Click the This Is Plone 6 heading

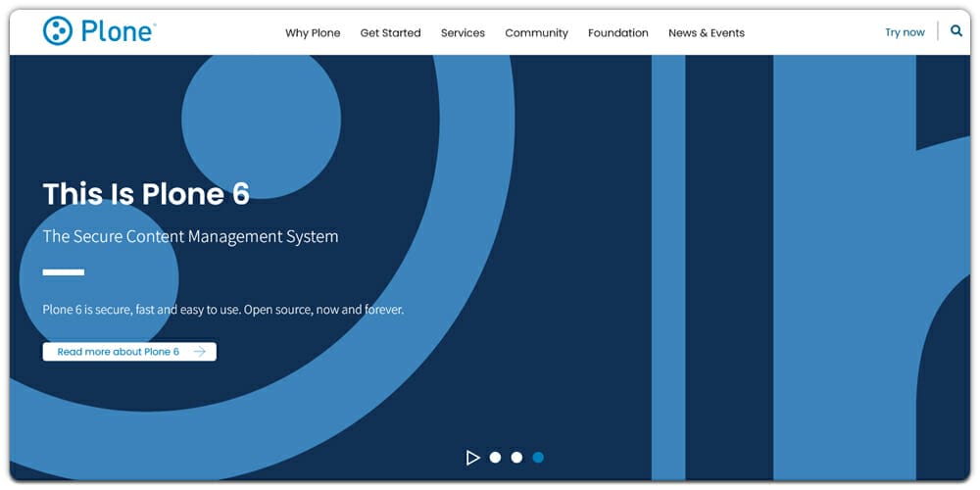(146, 194)
